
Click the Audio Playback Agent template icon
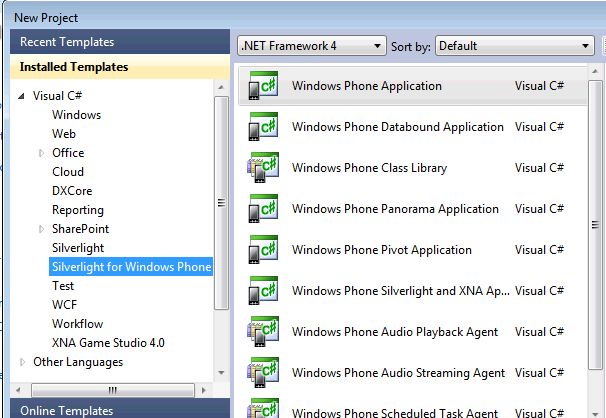pyautogui.click(x=263, y=331)
